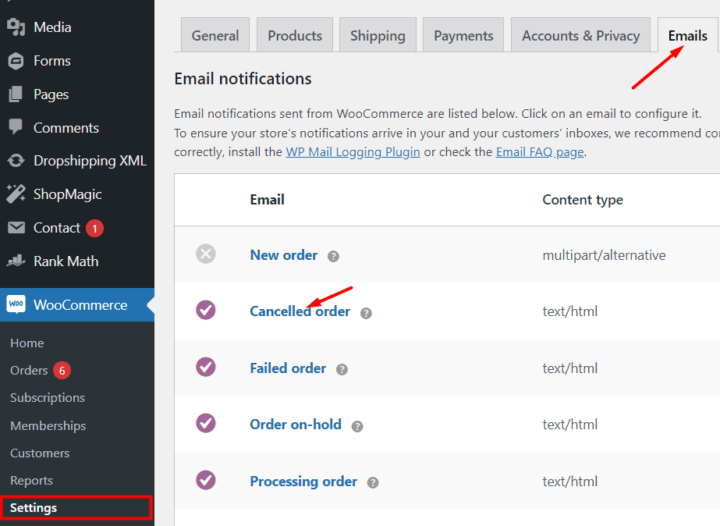This screenshot has width=720, height=526.
Task: Open help tooltip next to Failed order
Action: (x=342, y=369)
